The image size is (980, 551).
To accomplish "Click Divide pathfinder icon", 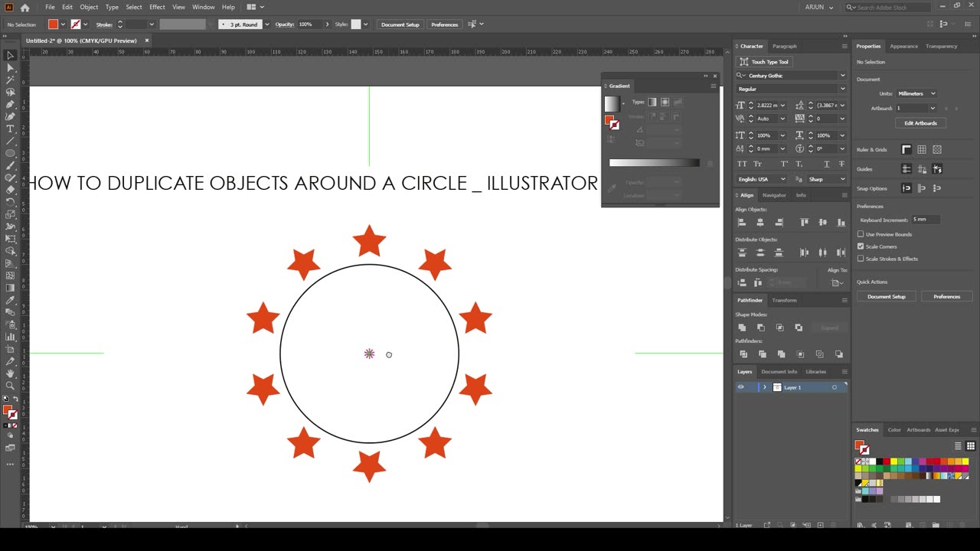I will click(743, 354).
